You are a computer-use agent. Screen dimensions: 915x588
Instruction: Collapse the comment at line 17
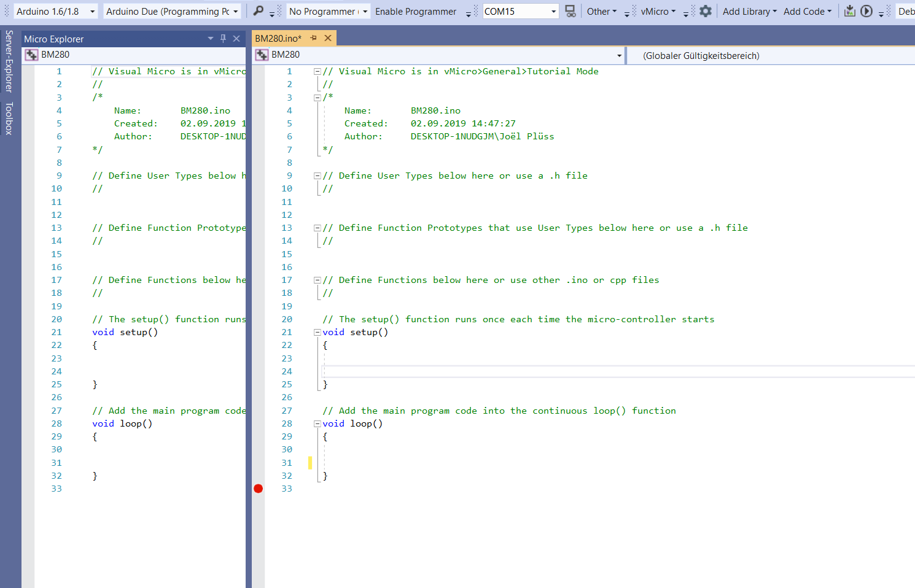[x=317, y=280]
